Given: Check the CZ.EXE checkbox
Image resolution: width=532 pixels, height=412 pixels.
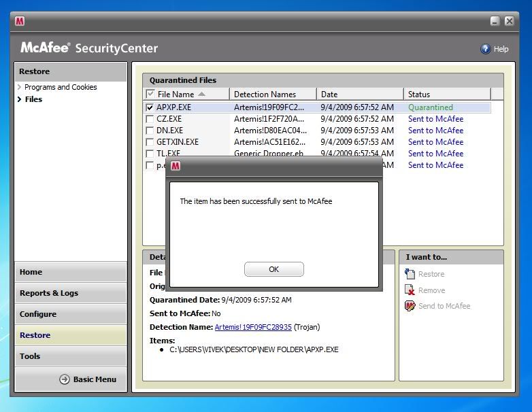Looking at the screenshot, I should point(149,119).
